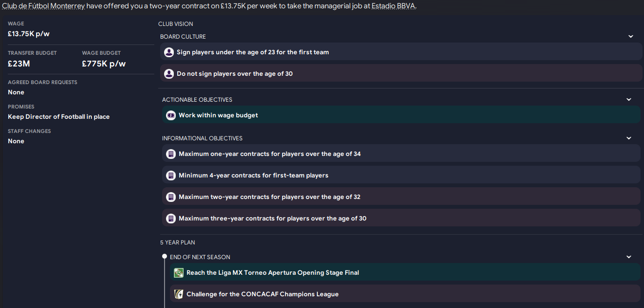Screen dimensions: 644x308
Task: Click the 'Minimum 4-year contracts' objective icon
Action: (171, 176)
